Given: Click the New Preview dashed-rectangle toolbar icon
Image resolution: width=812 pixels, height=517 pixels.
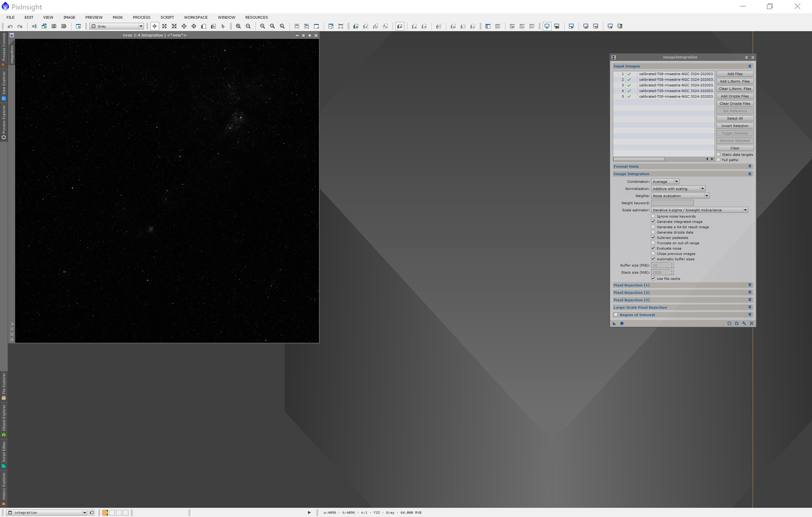Looking at the screenshot, I should coord(297,26).
